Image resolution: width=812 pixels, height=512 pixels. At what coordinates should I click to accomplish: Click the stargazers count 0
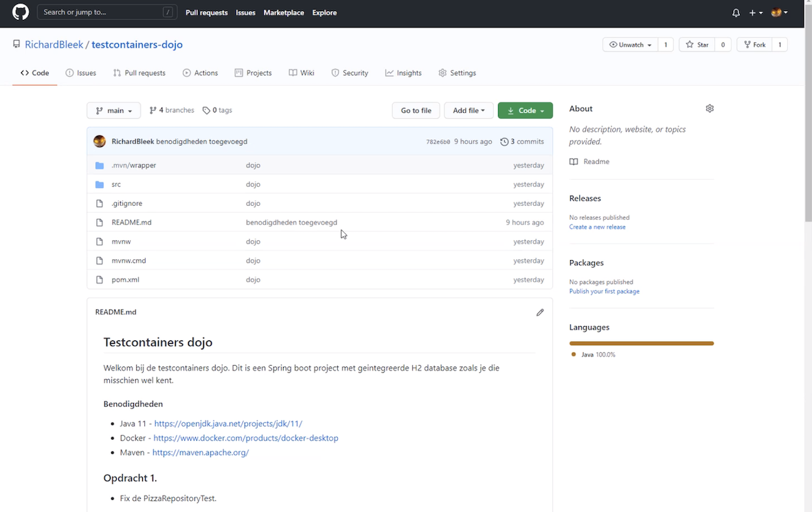[723, 45]
